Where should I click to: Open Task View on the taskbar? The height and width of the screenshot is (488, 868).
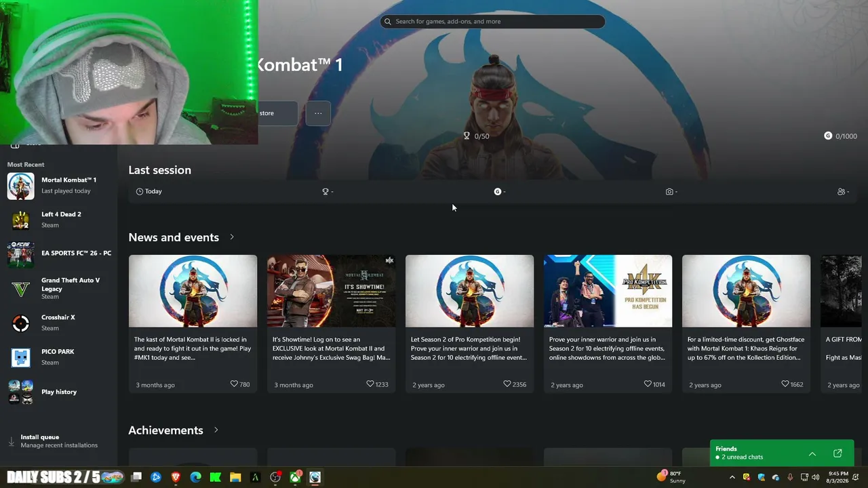click(x=136, y=477)
